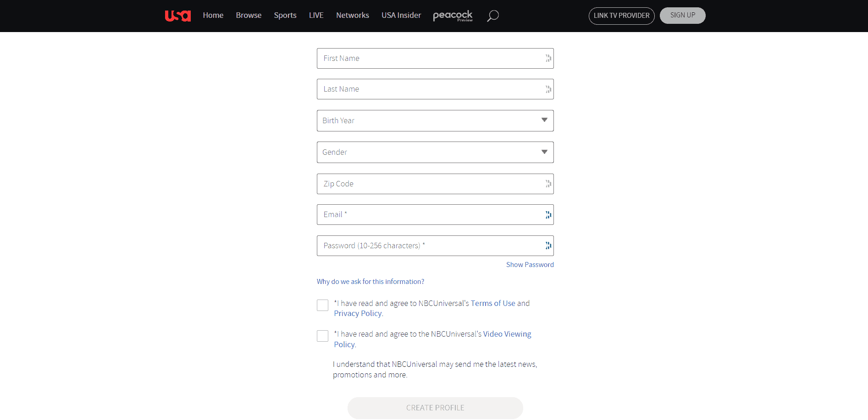Screen dimensions: 868x420
Task: Click autofill icon in Password field
Action: (548, 245)
